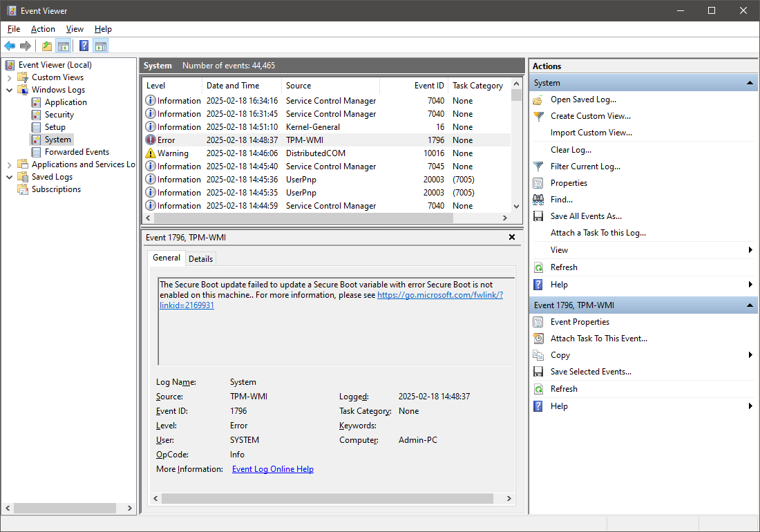The width and height of the screenshot is (760, 532).
Task: Click event list horizontal scroll right arrow
Action: 505,218
